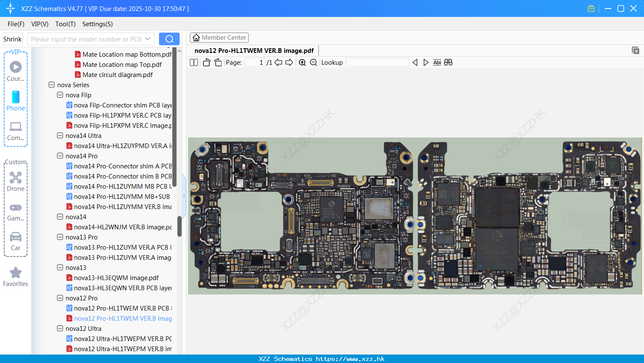Open nova12 Pro-HL1TWEM VER.B PCB file
Image resolution: width=644 pixels, height=363 pixels.
point(119,308)
